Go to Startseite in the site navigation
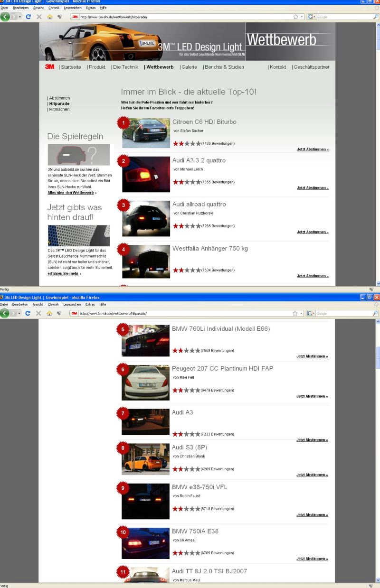380x588 pixels. coord(70,67)
